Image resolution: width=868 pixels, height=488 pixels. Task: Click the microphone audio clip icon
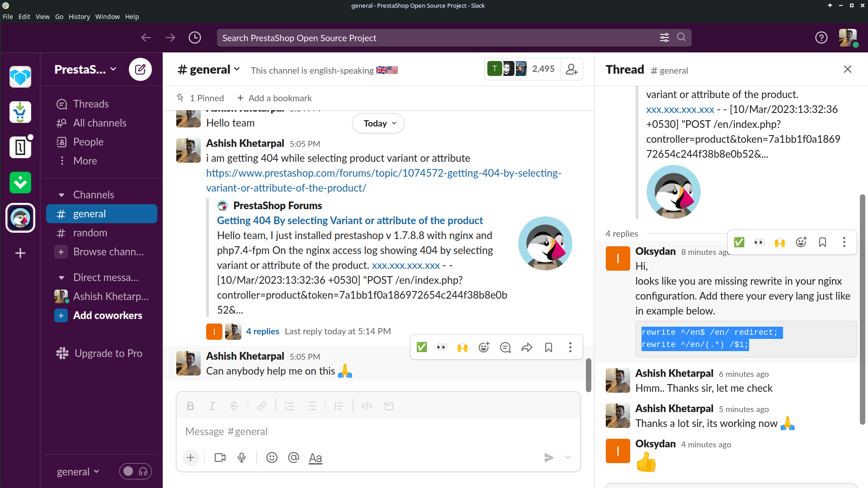242,458
